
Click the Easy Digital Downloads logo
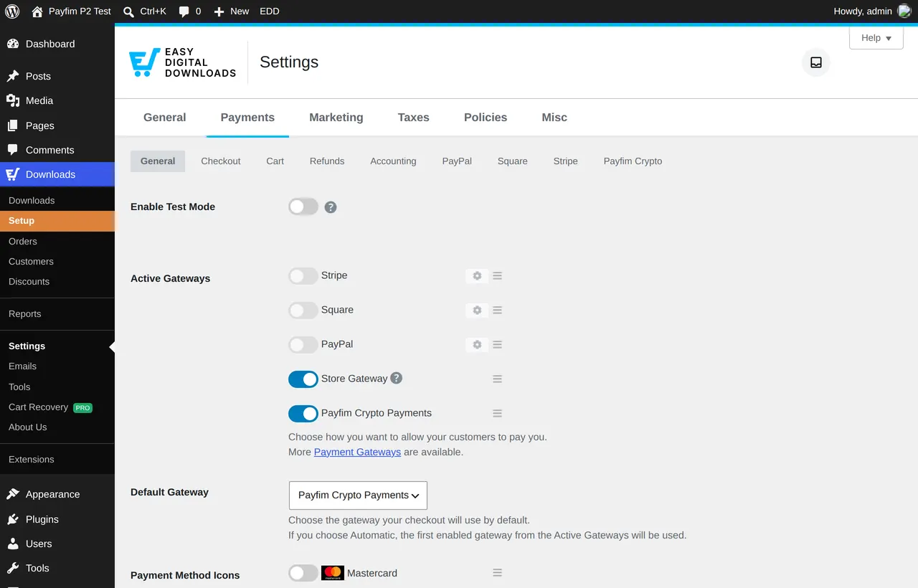182,62
